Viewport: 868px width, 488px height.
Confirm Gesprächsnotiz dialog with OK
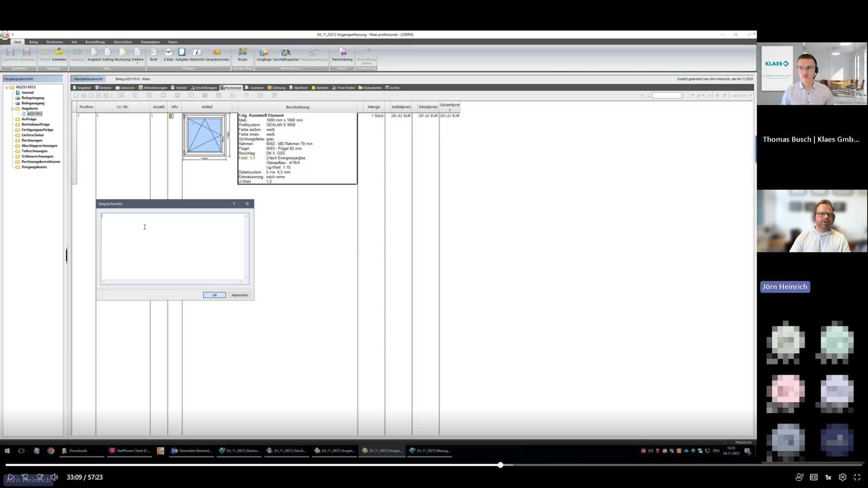tap(214, 295)
